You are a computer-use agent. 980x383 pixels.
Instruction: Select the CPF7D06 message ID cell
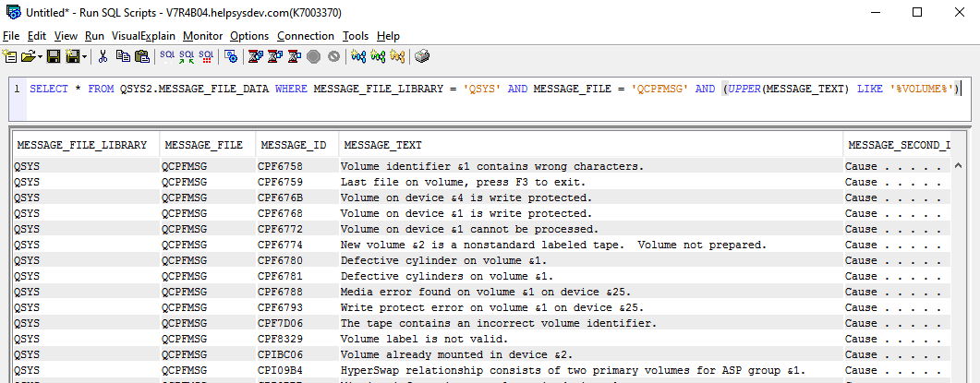[x=297, y=323]
